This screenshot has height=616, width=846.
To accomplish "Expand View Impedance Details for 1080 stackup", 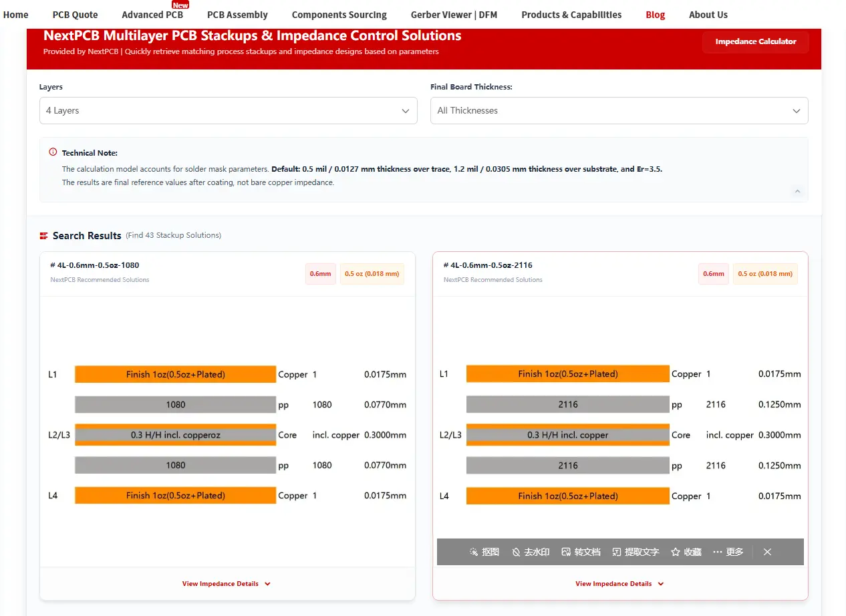I will click(x=227, y=584).
